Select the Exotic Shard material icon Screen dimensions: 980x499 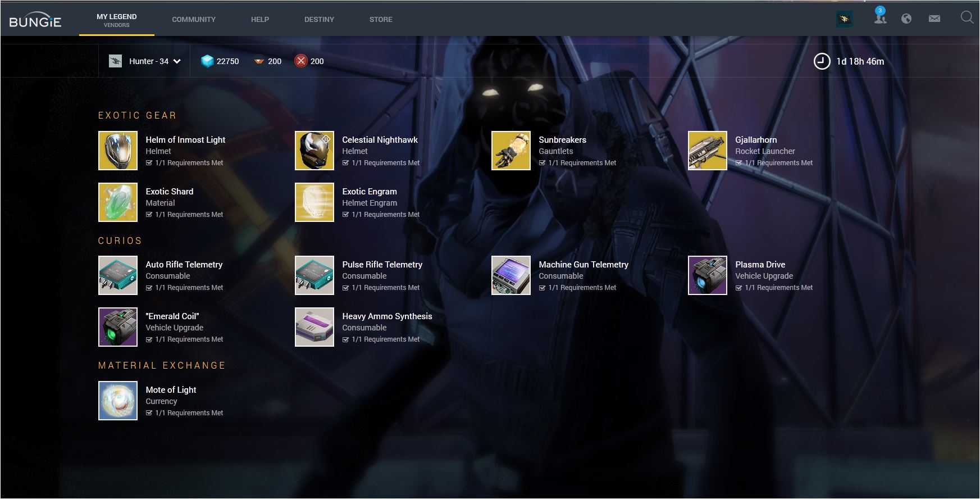[118, 202]
